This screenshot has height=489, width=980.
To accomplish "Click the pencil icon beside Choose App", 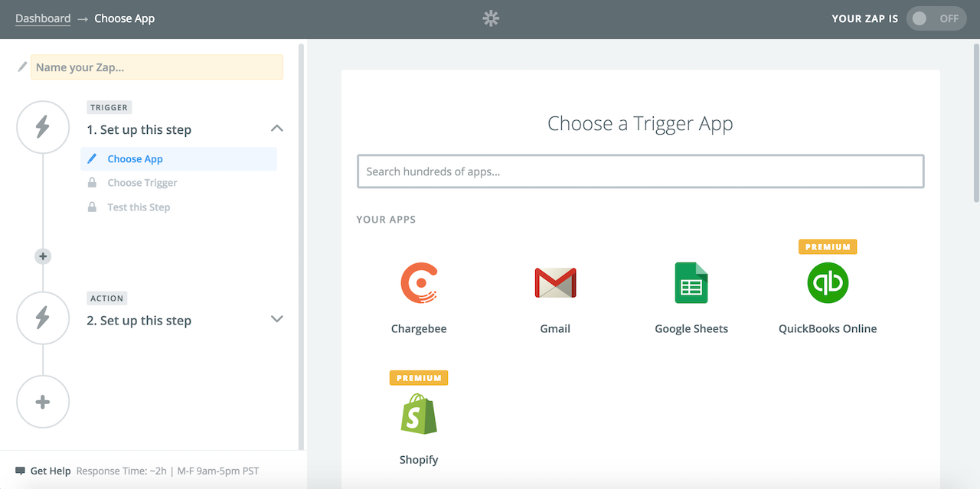I will tap(92, 158).
